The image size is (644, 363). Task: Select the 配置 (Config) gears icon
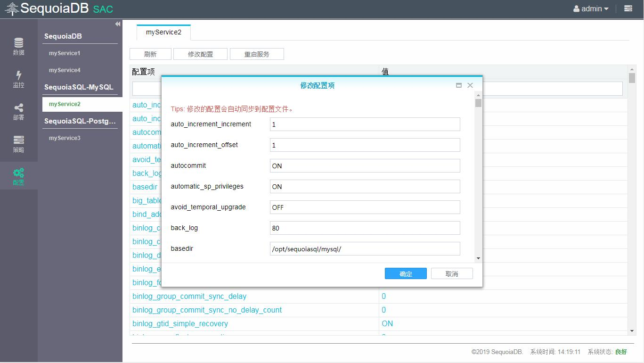18,176
